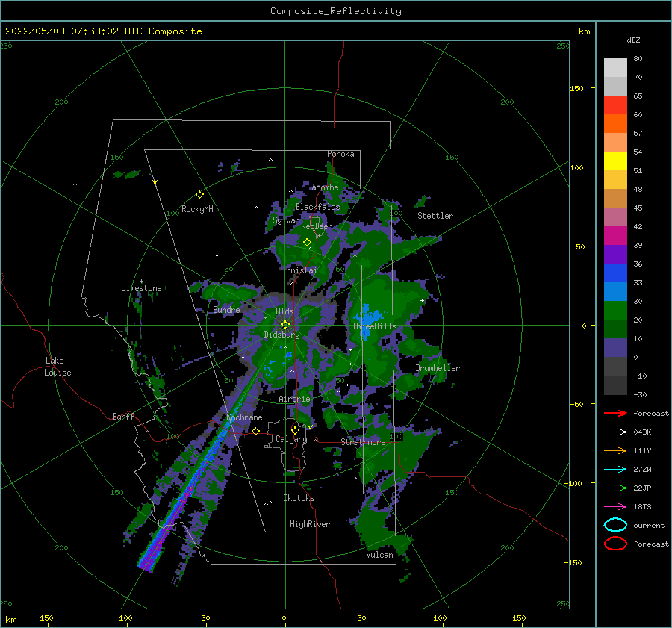
Task: Click the bright green 30–20 dBZ swatch
Action: [615, 311]
